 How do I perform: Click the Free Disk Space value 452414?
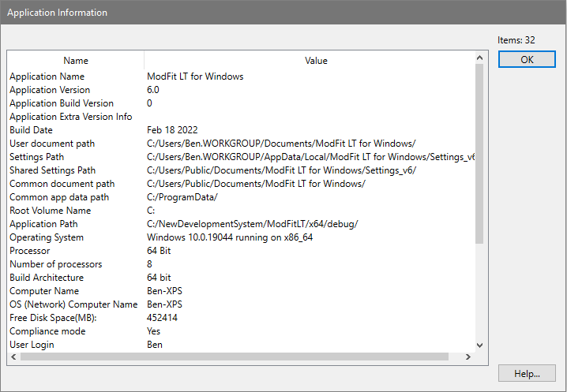pos(163,318)
